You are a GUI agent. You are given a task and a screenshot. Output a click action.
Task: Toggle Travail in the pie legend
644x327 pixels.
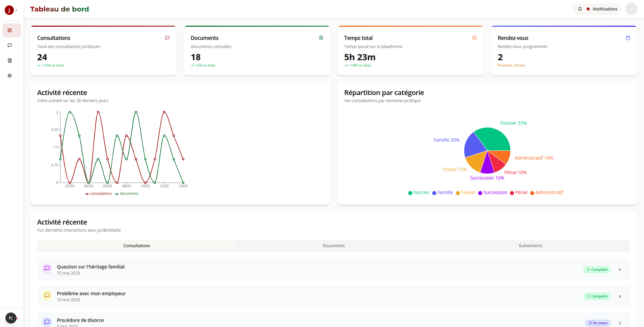click(465, 193)
